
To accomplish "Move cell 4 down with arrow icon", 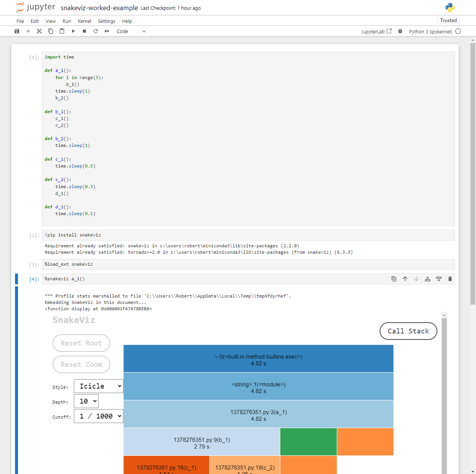I will point(416,279).
